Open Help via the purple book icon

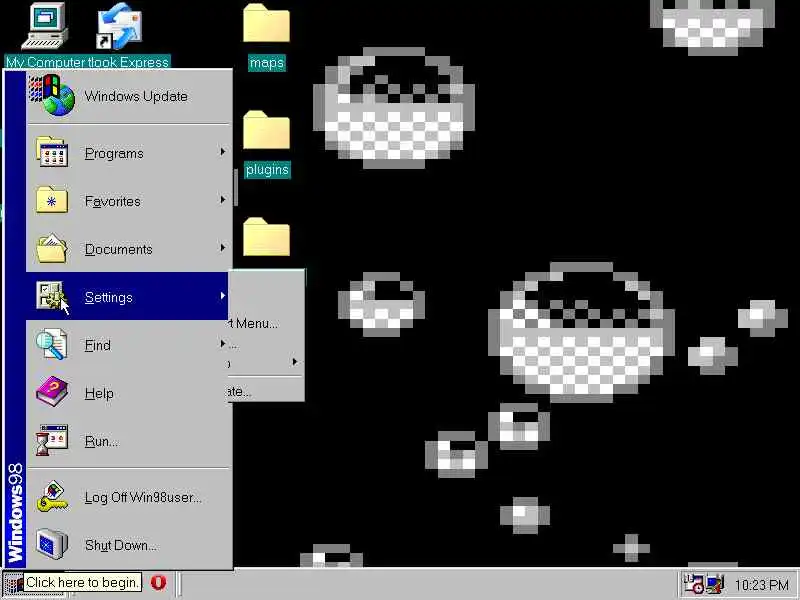pyautogui.click(x=52, y=392)
